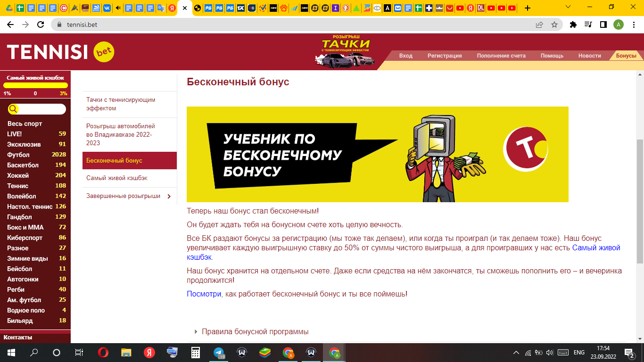Expand Правила бонусной программы section

point(255,332)
